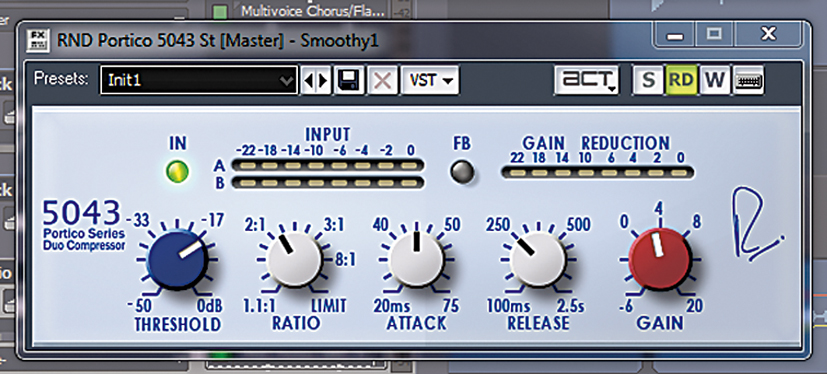Image resolution: width=827 pixels, height=374 pixels.
Task: Click the THRESHOLD label text
Action: (x=178, y=323)
